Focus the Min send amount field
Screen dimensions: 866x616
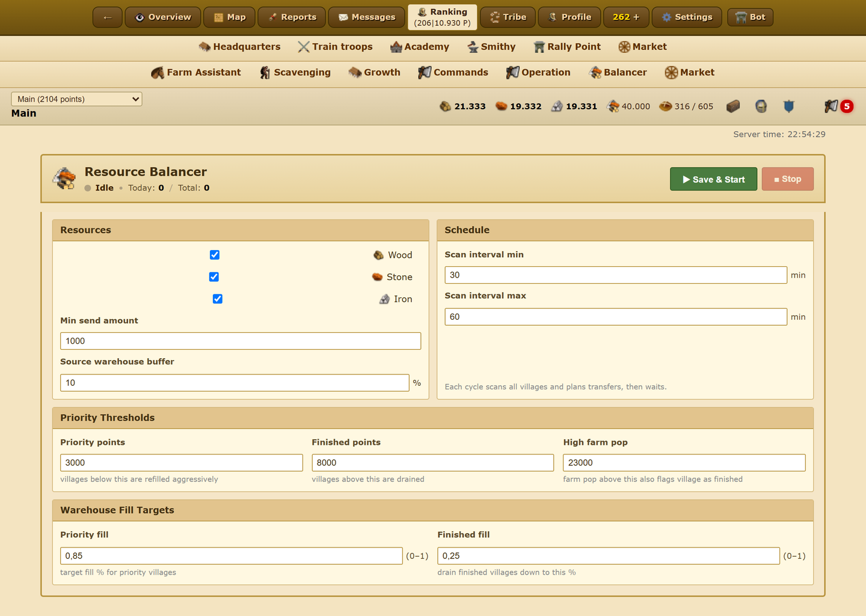241,341
